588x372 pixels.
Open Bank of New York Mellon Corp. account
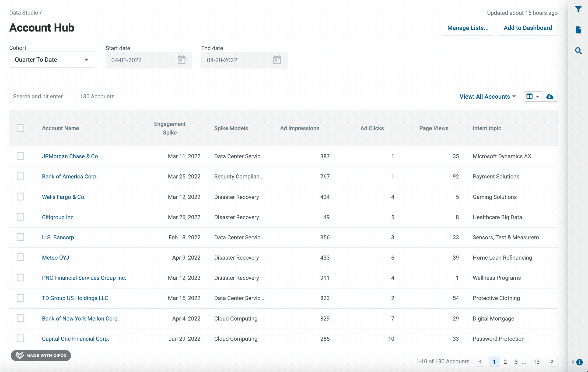pos(80,319)
